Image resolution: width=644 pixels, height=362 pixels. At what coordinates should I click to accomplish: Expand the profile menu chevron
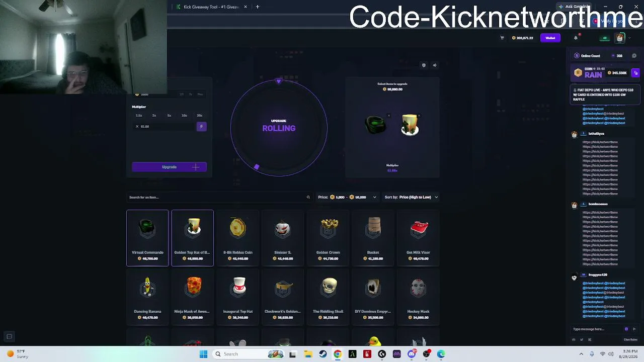click(628, 38)
